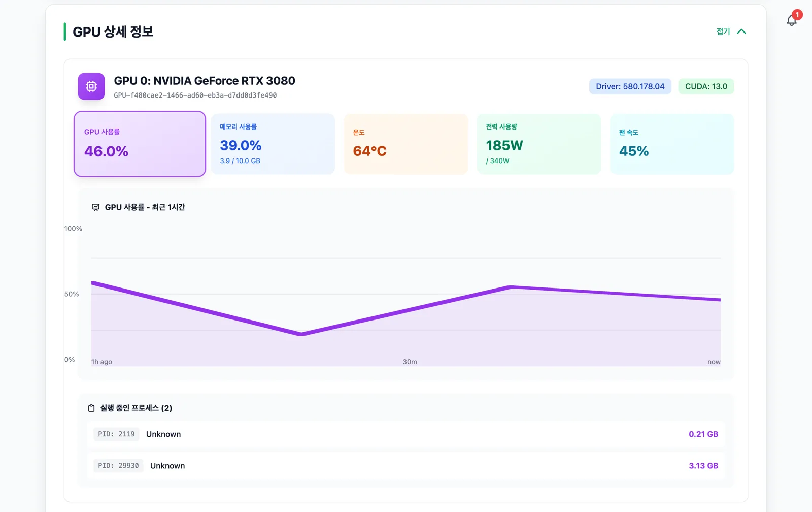812x512 pixels.
Task: Click the purple GPU chip icon
Action: [x=91, y=86]
